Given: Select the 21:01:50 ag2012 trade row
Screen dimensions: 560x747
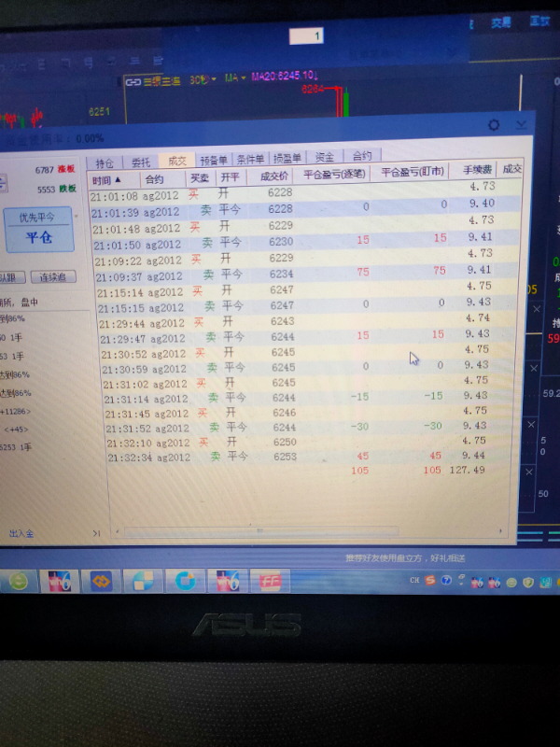Looking at the screenshot, I should coord(306,241).
